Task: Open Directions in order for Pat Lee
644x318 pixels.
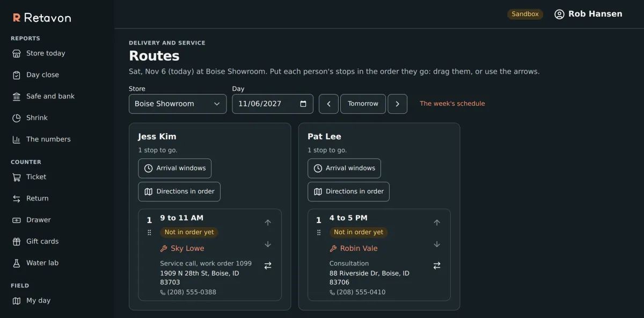Action: point(348,191)
